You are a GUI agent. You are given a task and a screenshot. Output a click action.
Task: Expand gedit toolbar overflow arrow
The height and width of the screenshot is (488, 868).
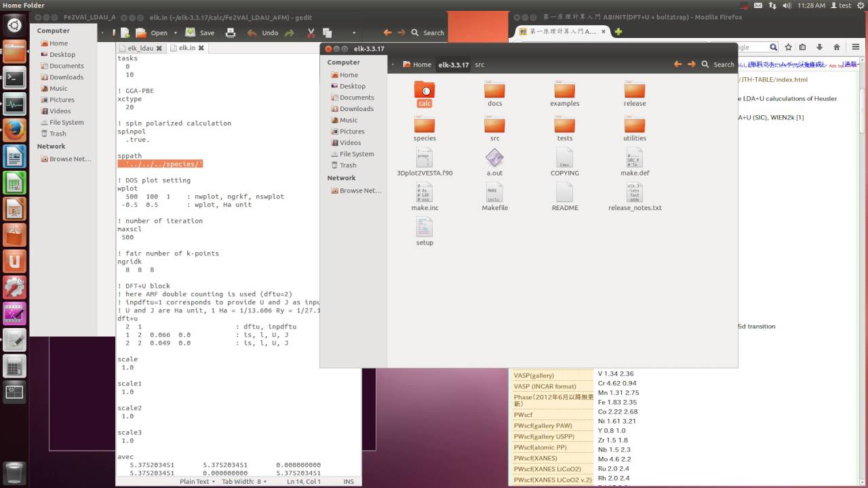click(x=354, y=33)
